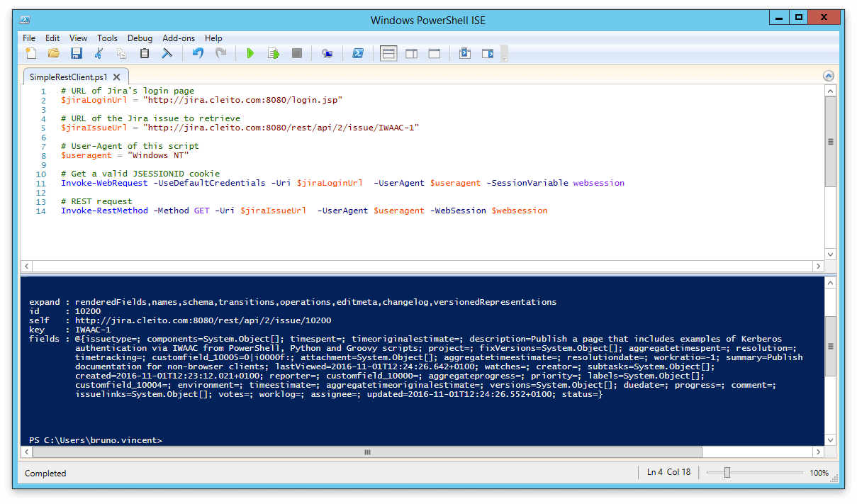Click the self URL in console output
The height and width of the screenshot is (504, 857).
[203, 320]
